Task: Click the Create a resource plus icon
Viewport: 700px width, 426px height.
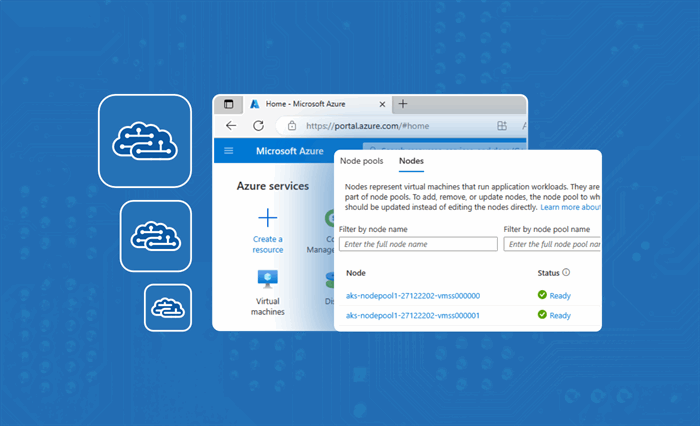Action: pos(268,218)
